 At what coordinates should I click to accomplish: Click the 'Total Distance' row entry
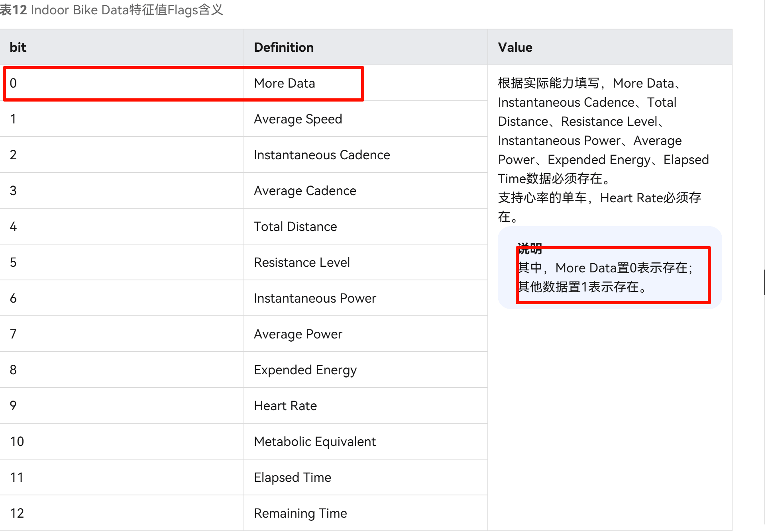pos(295,227)
